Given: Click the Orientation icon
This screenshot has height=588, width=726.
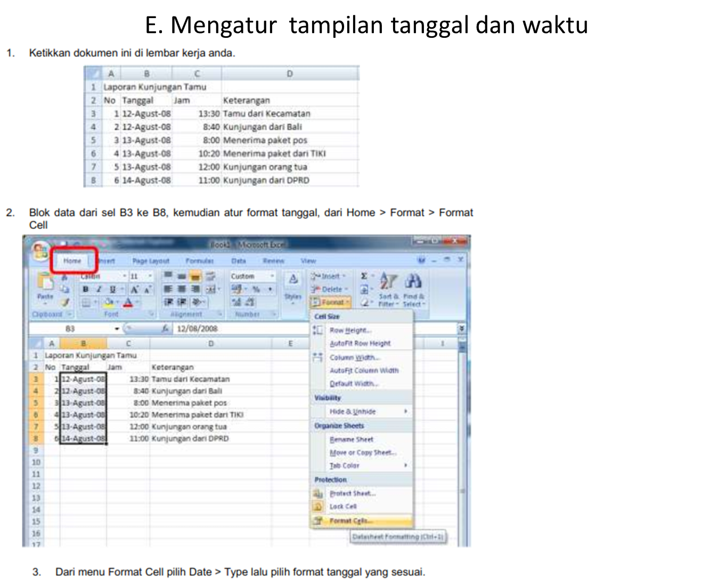Looking at the screenshot, I should [197, 302].
